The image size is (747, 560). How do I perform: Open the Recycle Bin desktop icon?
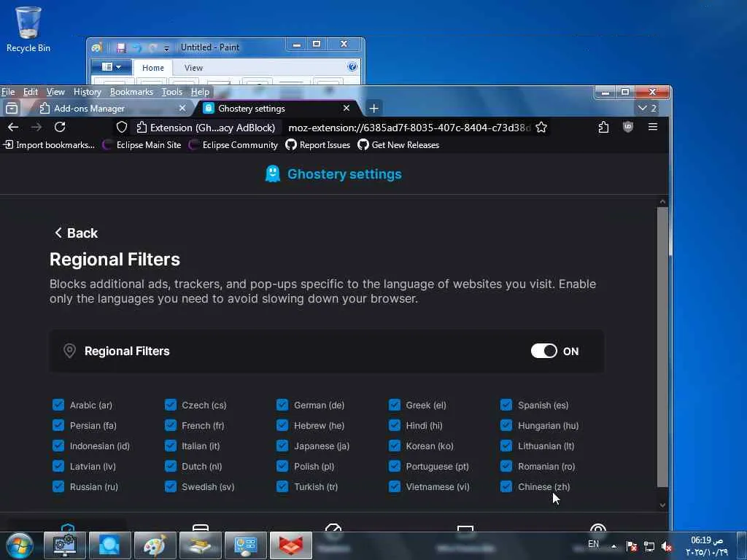point(28,29)
